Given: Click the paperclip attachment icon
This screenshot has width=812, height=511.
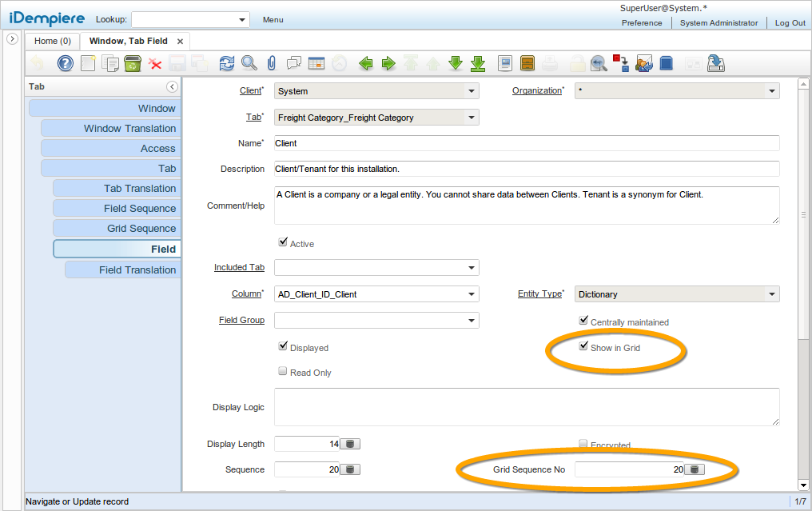Looking at the screenshot, I should [x=271, y=63].
